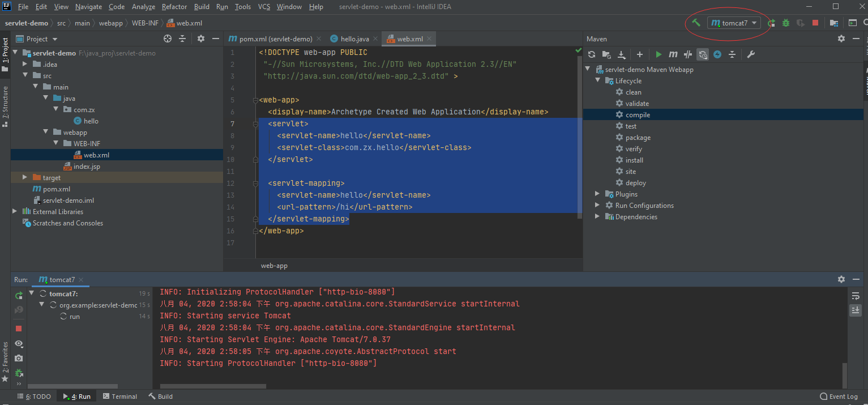The width and height of the screenshot is (868, 405).
Task: Open the Terminal tool window button
Action: [x=119, y=397]
